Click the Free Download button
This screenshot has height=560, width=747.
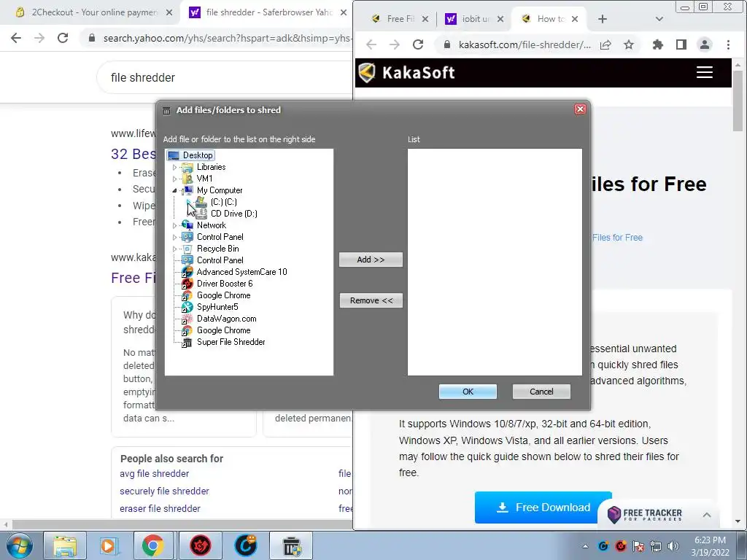(x=543, y=507)
